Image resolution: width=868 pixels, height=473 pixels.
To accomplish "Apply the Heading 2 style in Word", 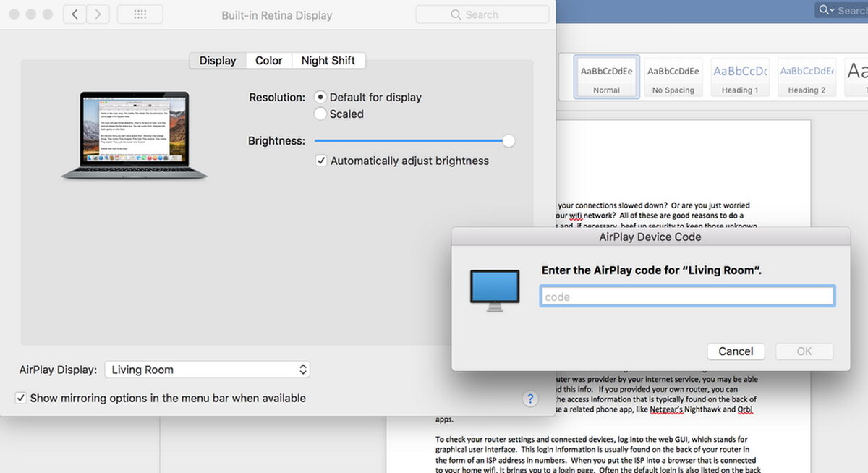I will click(x=807, y=77).
